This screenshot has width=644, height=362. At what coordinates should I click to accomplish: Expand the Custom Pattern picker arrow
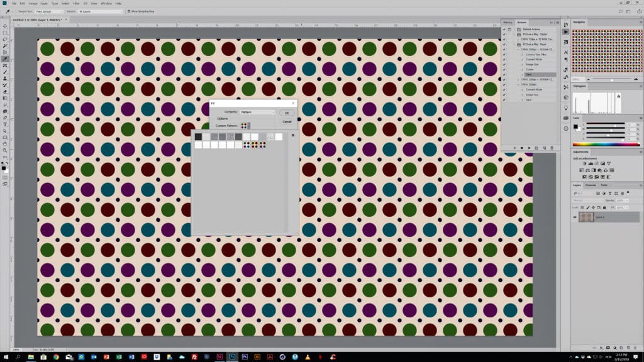(x=250, y=125)
